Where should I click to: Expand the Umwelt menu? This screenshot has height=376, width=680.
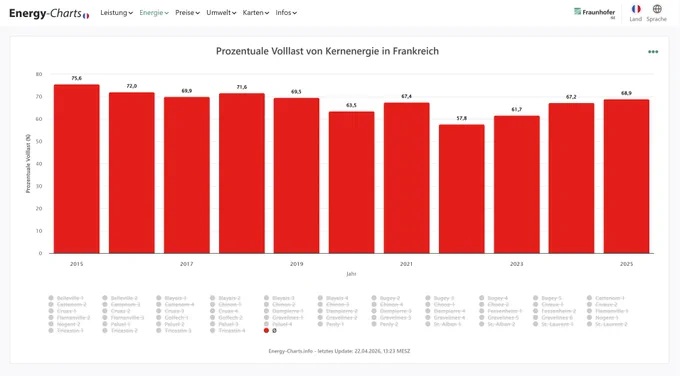pos(221,13)
